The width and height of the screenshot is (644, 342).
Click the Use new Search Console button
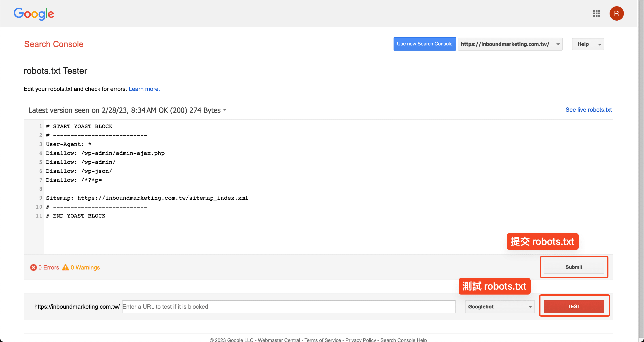point(424,44)
